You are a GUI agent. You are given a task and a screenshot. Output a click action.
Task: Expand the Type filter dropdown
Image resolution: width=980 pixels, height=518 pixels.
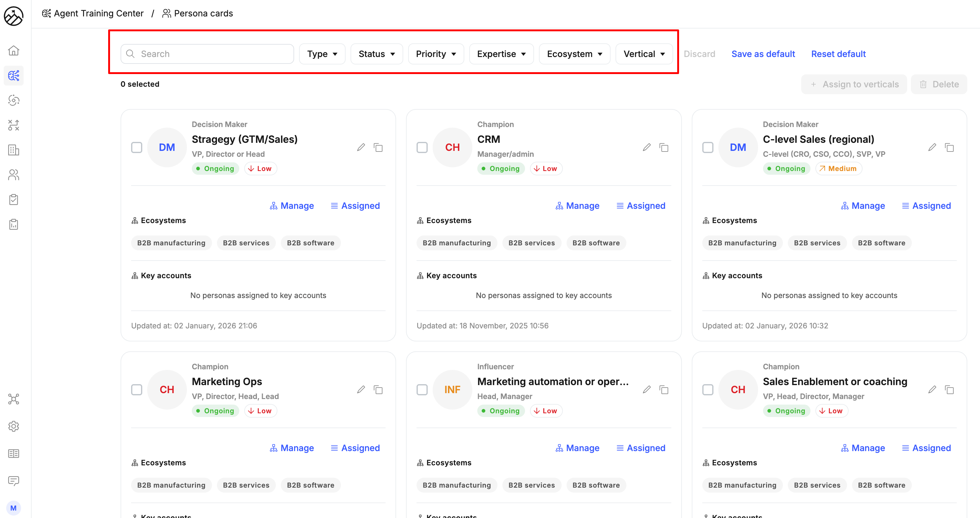tap(322, 54)
